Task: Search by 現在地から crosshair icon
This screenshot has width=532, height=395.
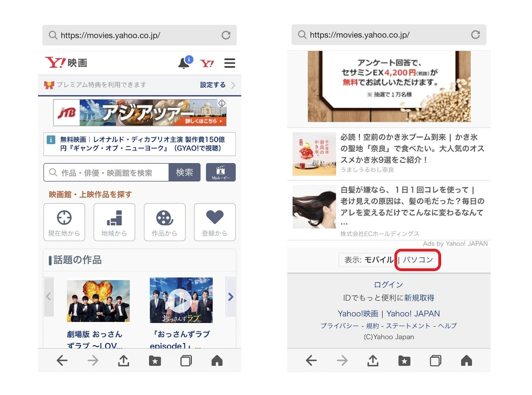Action: [x=64, y=222]
